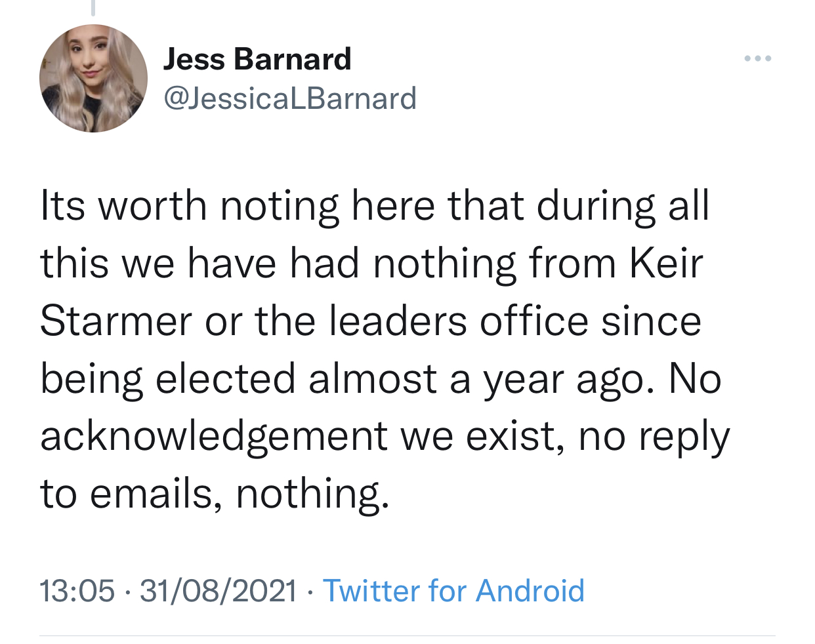815x644 pixels.
Task: Open the three-dot more options menu
Action: 758,59
